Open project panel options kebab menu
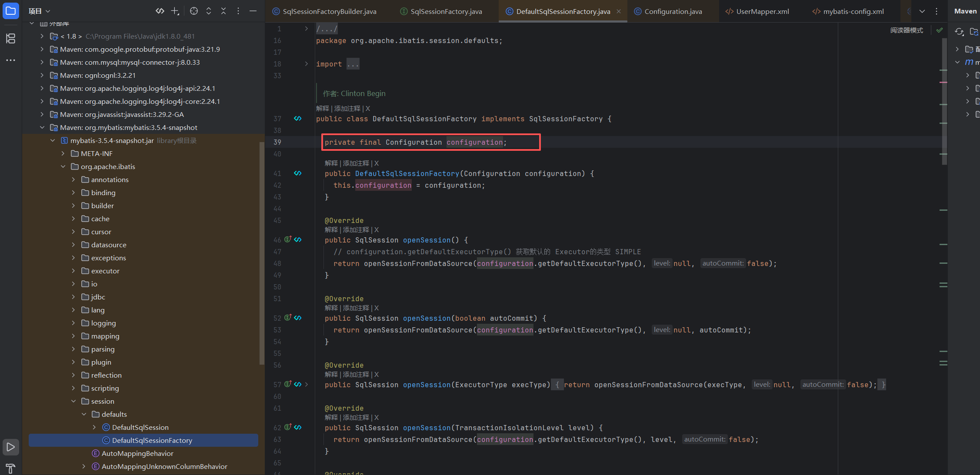This screenshot has height=475, width=980. point(238,11)
